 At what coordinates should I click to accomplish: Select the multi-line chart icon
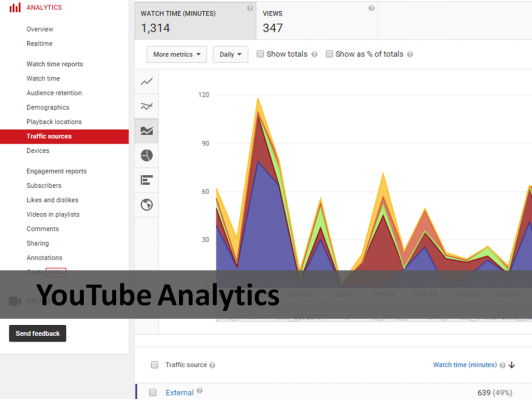[147, 106]
